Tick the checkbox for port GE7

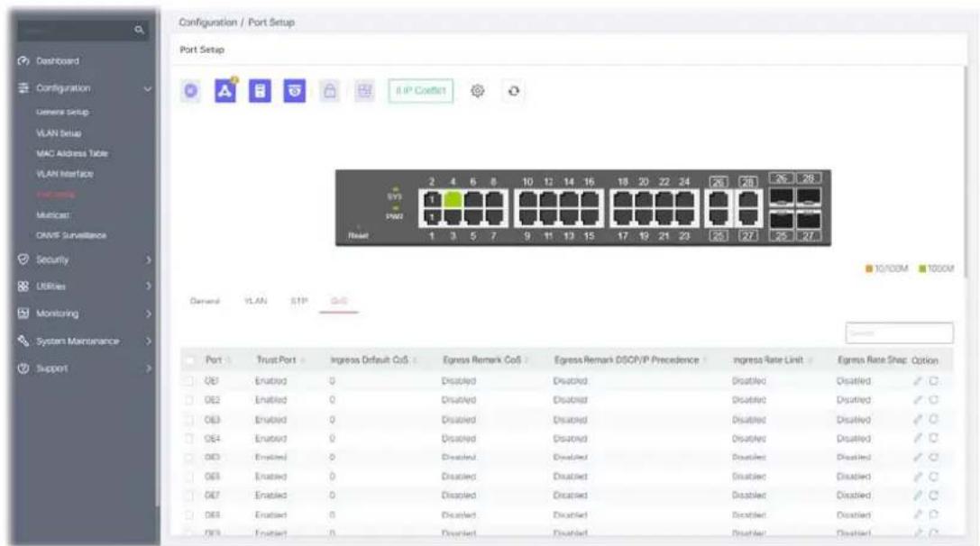[188, 496]
